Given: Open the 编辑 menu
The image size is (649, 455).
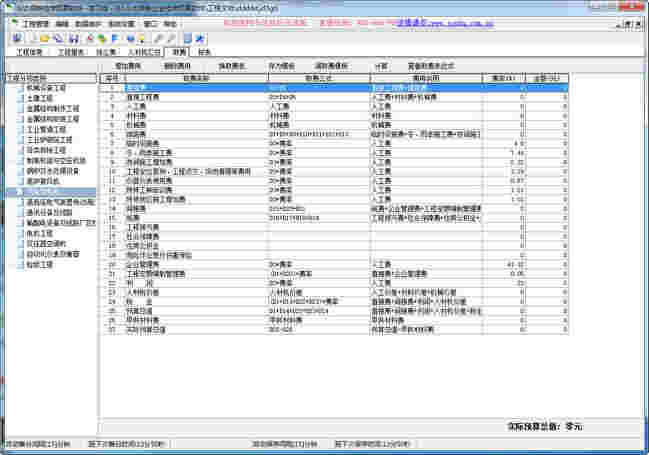Looking at the screenshot, I should [x=62, y=24].
